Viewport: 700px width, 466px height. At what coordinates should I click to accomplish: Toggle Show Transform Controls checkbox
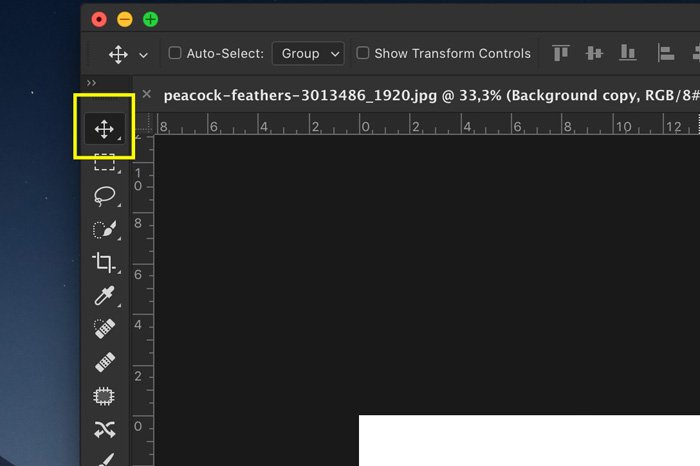[x=363, y=53]
